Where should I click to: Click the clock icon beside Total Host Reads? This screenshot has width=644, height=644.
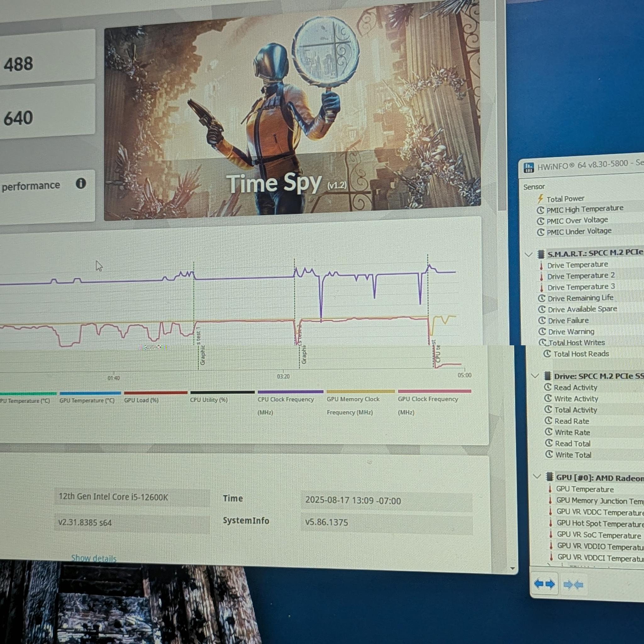(x=547, y=354)
